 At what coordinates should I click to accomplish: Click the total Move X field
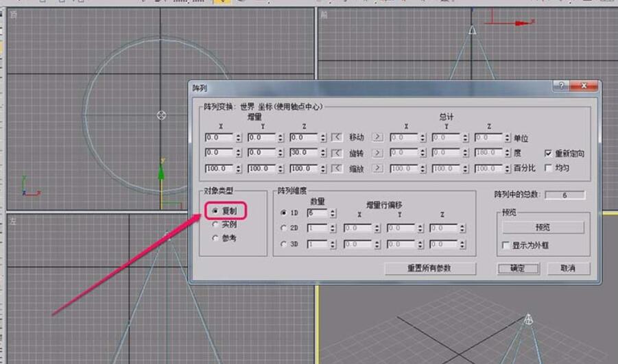click(x=404, y=138)
